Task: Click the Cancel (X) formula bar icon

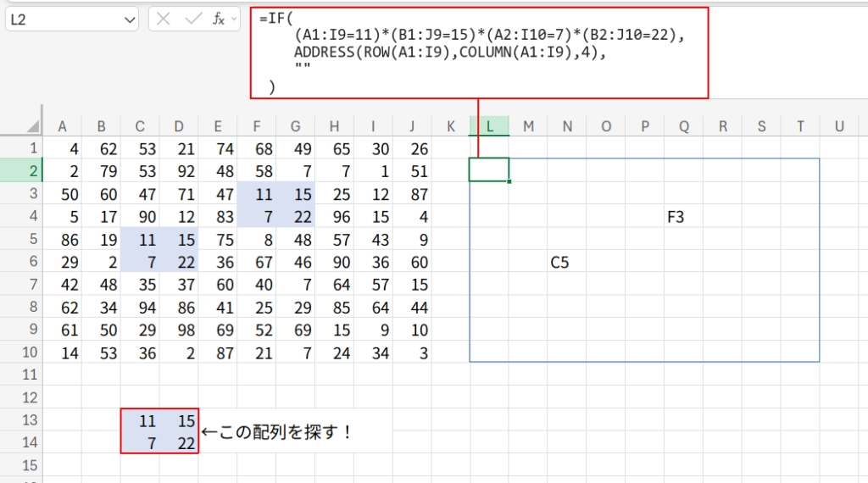Action: tap(164, 19)
